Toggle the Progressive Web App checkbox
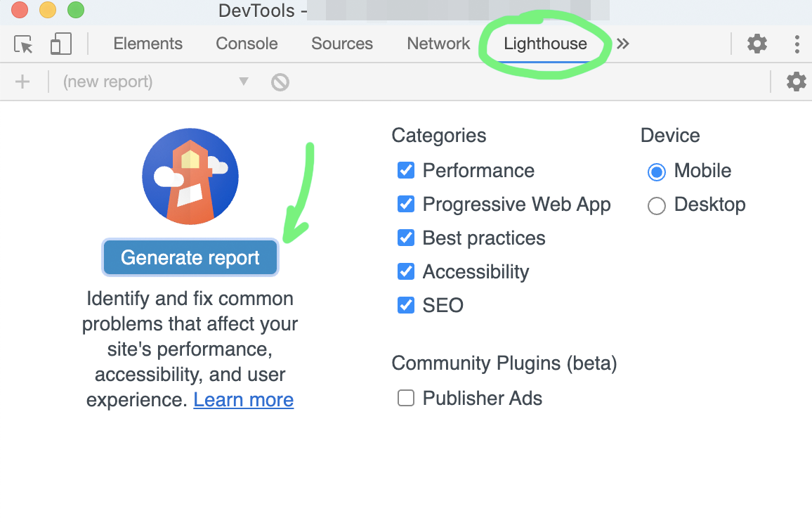Viewport: 812px width, 523px height. pyautogui.click(x=406, y=205)
